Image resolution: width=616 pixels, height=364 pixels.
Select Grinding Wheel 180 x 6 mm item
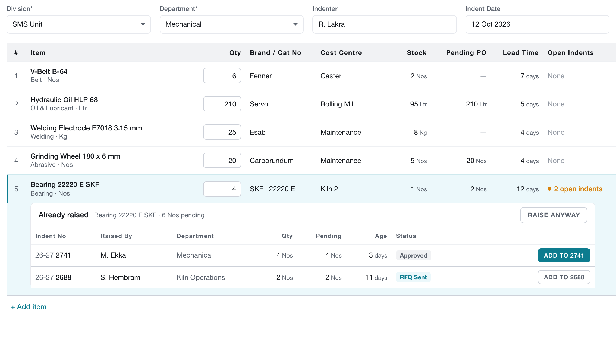75,156
